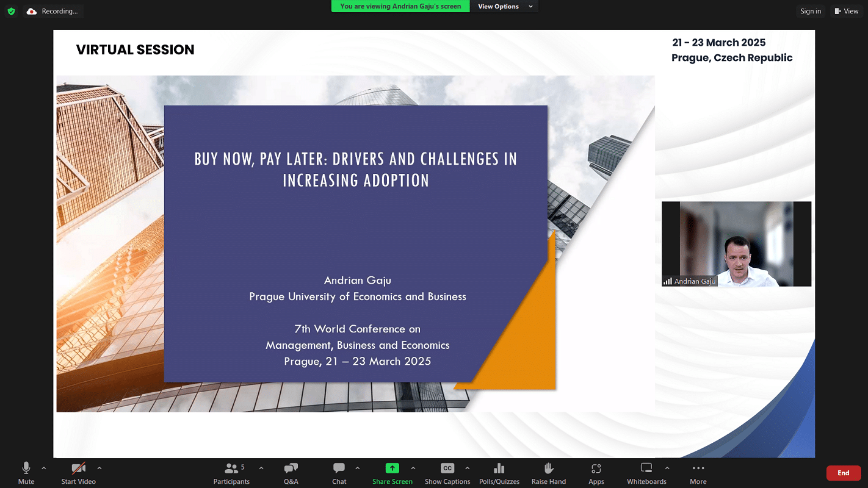The width and height of the screenshot is (868, 488).
Task: Expand the Share Screen options chevron
Action: click(x=413, y=468)
